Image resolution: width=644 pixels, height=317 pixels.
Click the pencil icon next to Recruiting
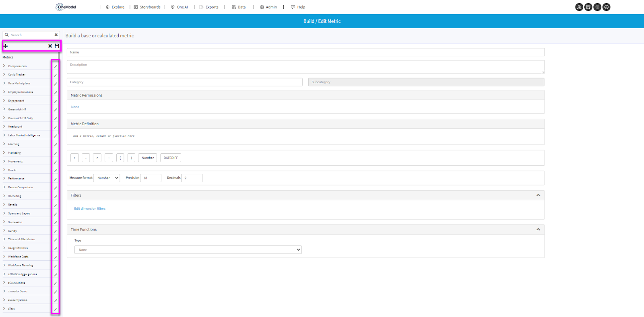pyautogui.click(x=56, y=196)
